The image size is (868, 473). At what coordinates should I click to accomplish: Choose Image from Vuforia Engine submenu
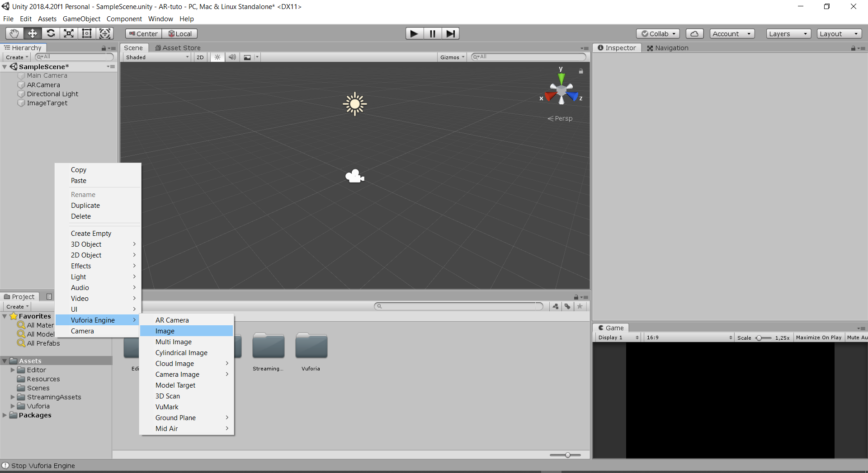[165, 331]
